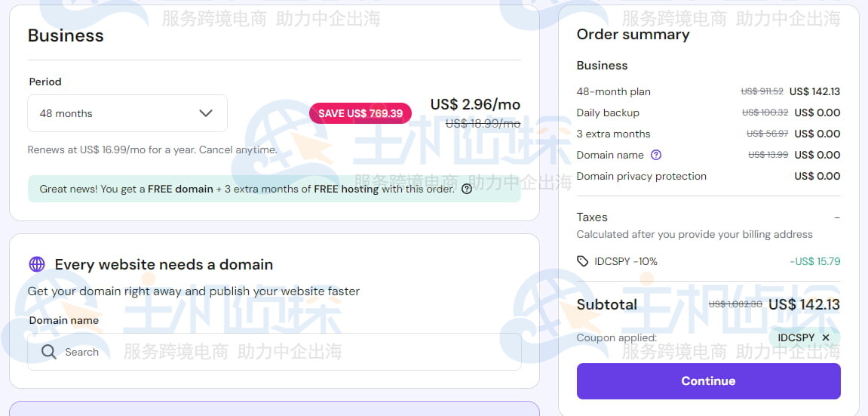This screenshot has width=868, height=416.
Task: Click the Daily backup line item
Action: (608, 112)
